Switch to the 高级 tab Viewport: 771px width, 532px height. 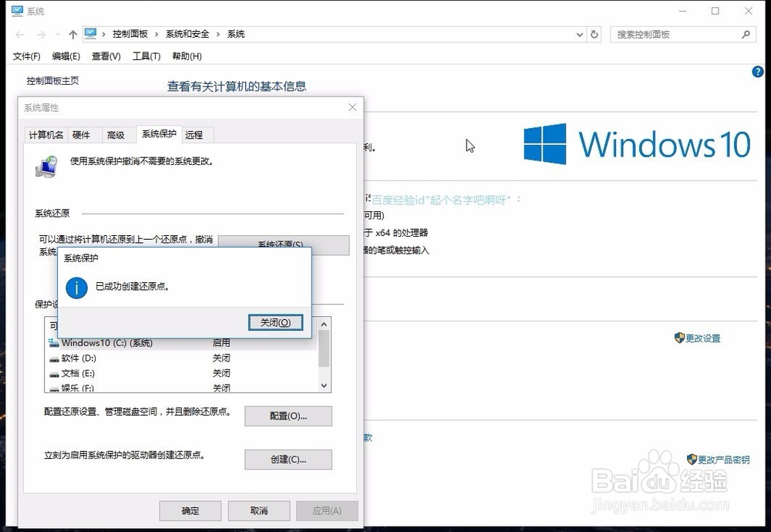(x=116, y=134)
